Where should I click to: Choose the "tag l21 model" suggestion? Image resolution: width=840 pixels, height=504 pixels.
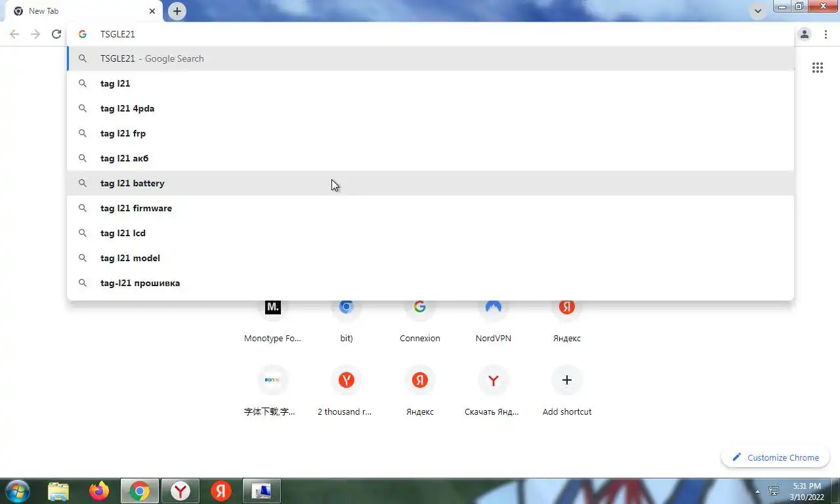pos(430,258)
